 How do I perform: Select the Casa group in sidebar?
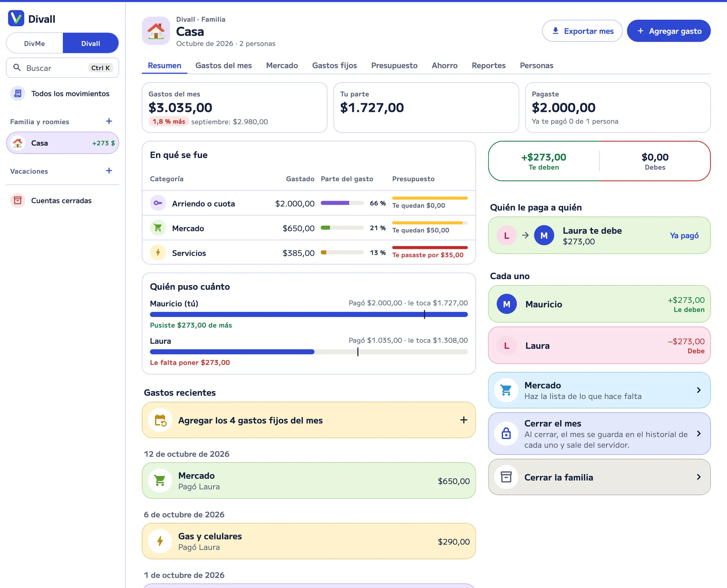(63, 143)
